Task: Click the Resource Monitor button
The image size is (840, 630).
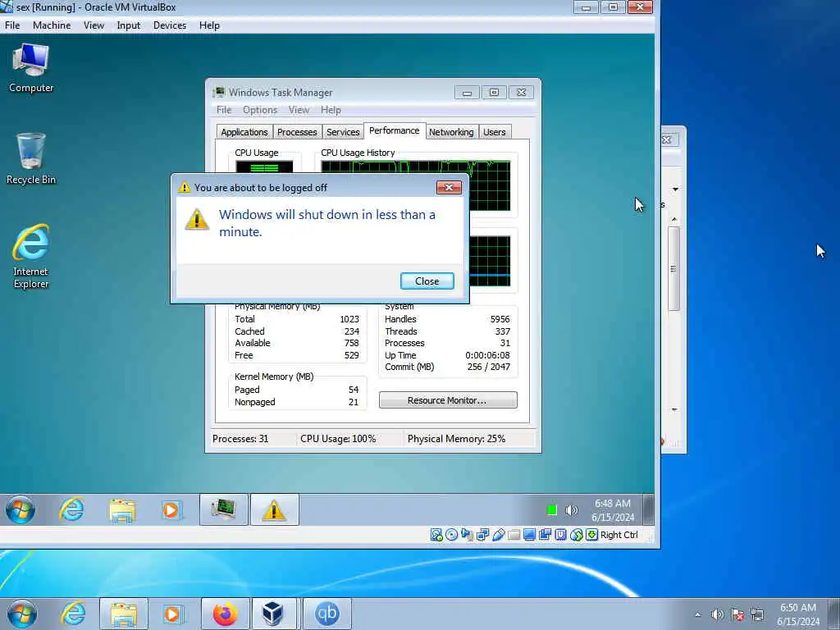Action: click(448, 400)
